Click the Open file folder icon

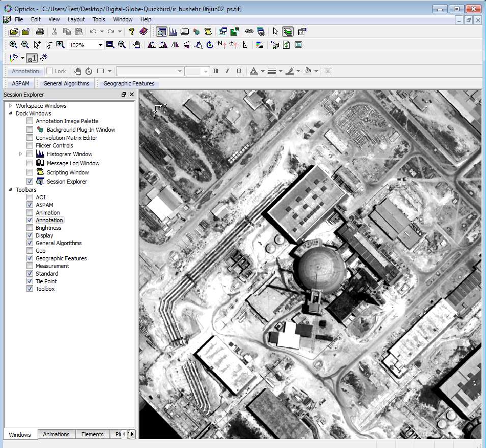click(x=14, y=32)
